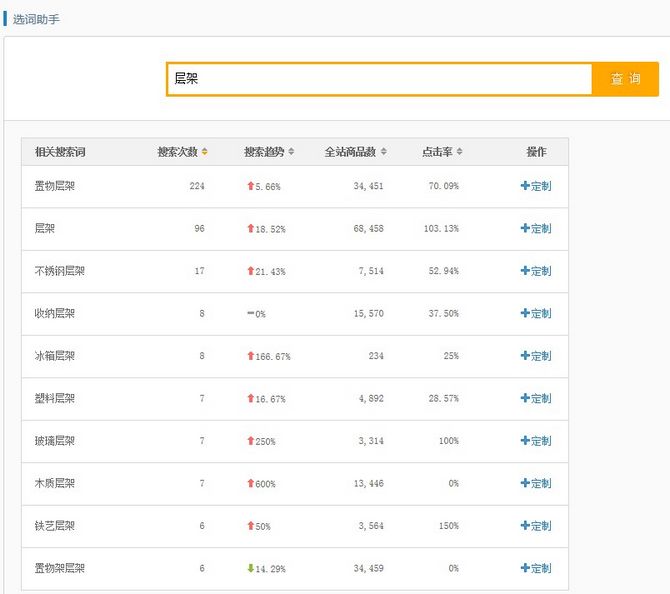Add 定制 for 塑料层架 row
The image size is (670, 594).
[x=536, y=398]
